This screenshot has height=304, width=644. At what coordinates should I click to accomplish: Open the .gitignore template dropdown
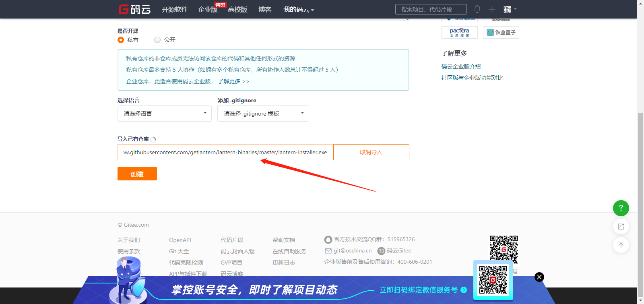point(263,114)
